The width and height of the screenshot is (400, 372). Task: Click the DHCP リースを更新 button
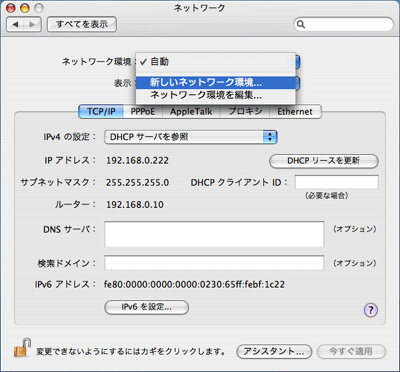(324, 161)
